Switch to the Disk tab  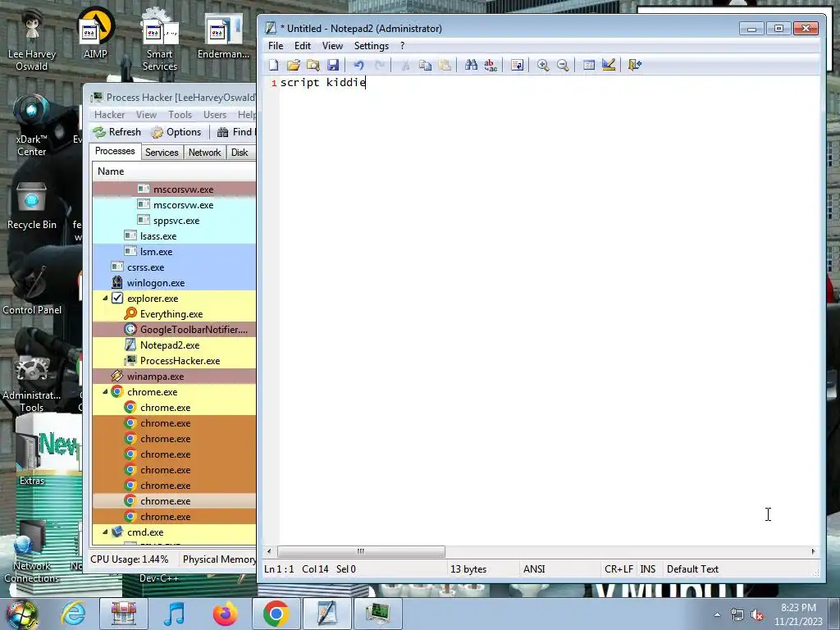(240, 153)
